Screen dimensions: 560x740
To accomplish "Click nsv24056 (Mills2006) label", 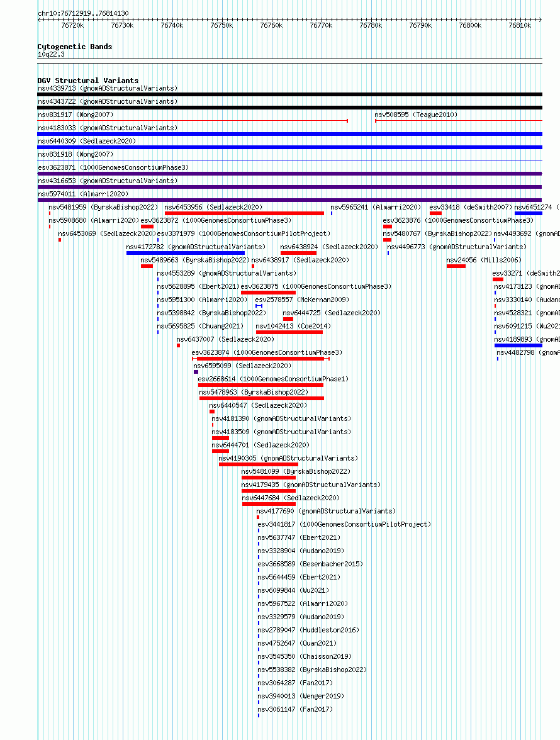I will 484,260.
